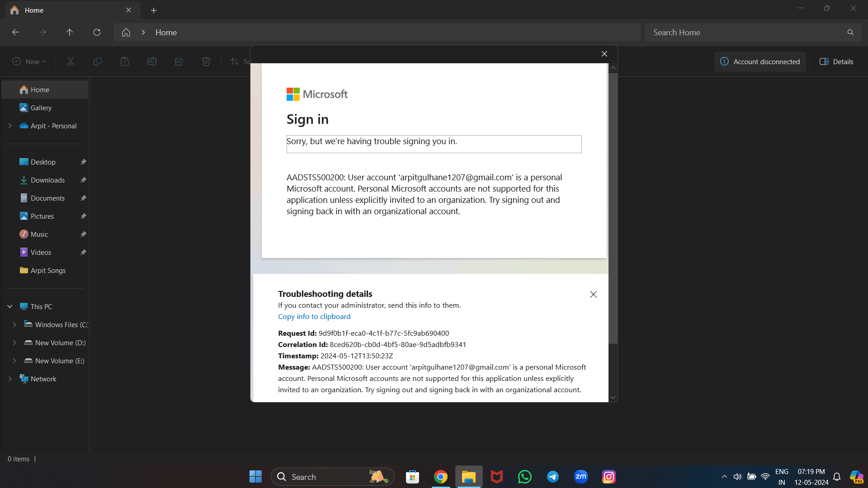Click the notification bell in system tray

836,477
